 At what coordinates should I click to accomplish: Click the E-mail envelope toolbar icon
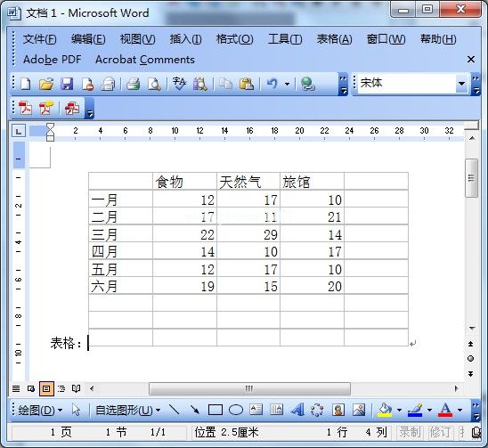click(x=108, y=84)
